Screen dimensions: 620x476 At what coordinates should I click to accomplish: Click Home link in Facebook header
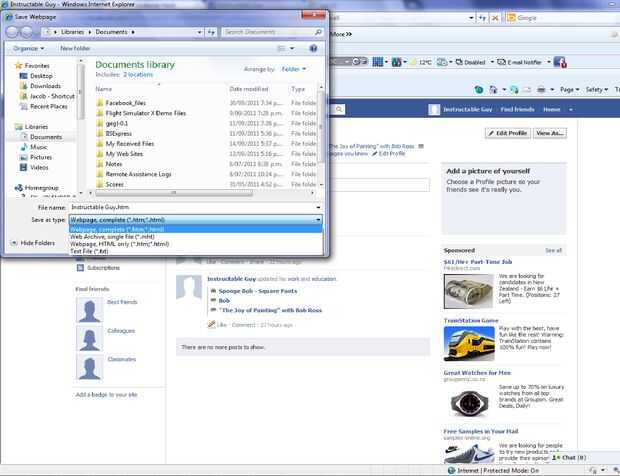coord(552,110)
